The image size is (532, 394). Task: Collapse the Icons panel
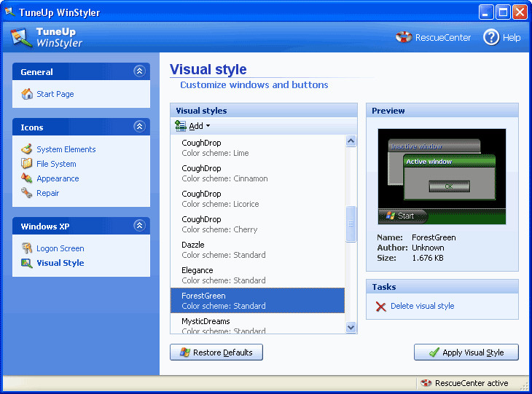click(x=139, y=127)
